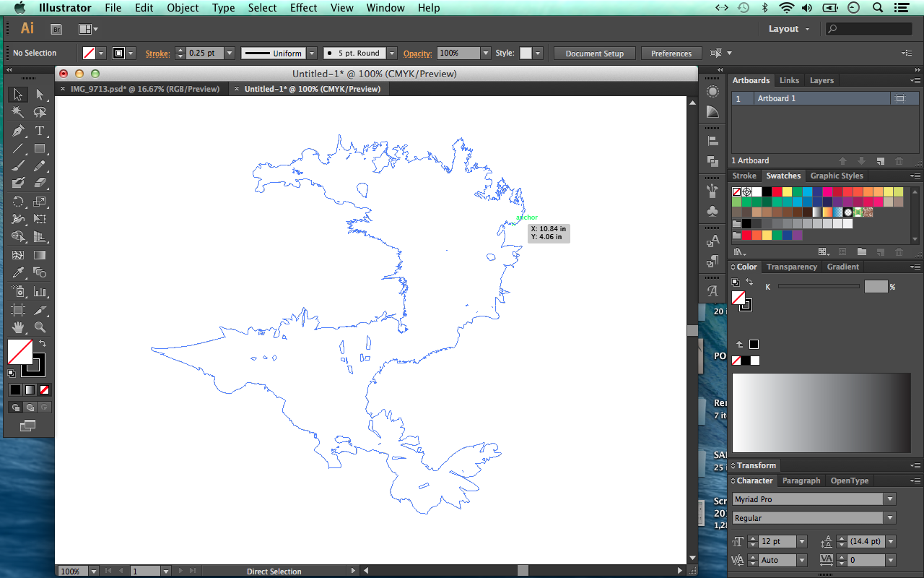The image size is (924, 578).
Task: Select the Line Segment tool
Action: pyautogui.click(x=18, y=149)
